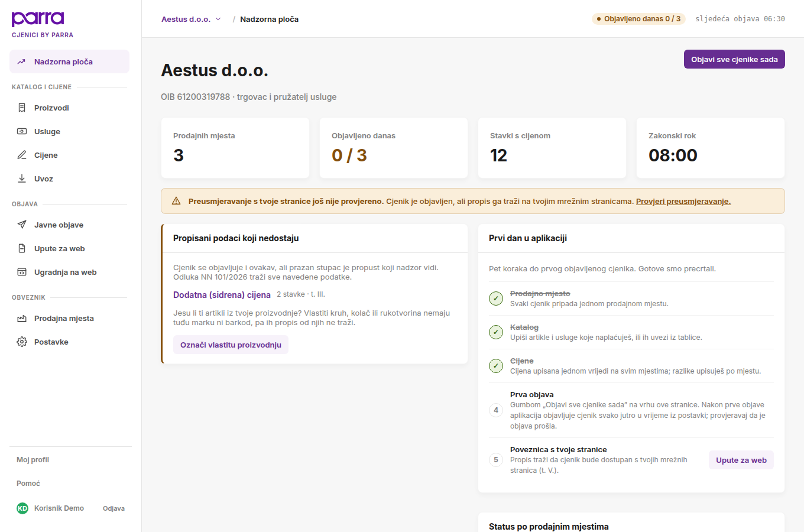Click the Proizvodi receipt icon
The height and width of the screenshot is (532, 804).
22,108
